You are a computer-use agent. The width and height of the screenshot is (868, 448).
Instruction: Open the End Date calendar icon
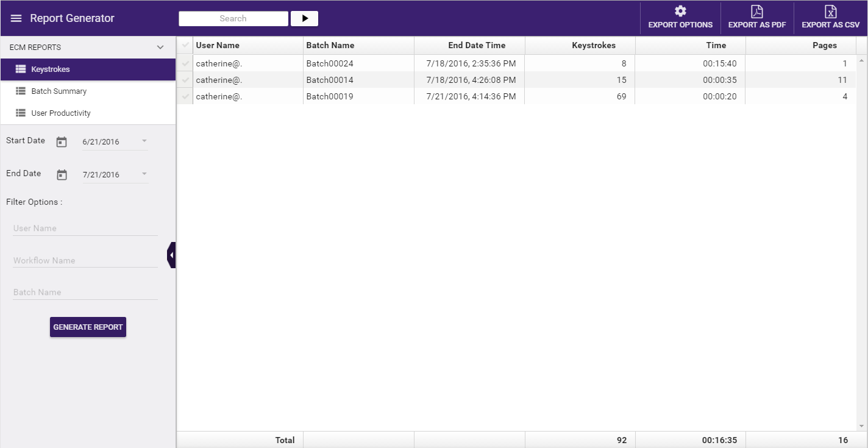click(x=62, y=175)
